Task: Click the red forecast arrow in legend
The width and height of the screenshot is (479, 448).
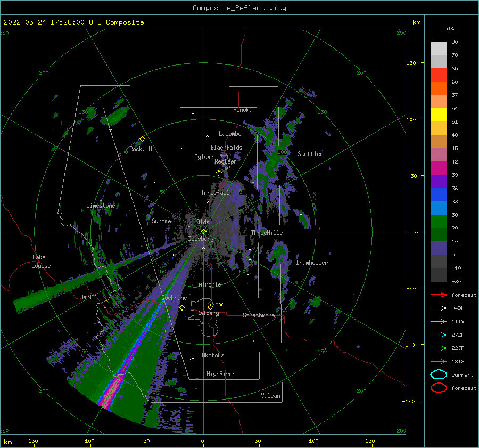Action: coord(439,295)
